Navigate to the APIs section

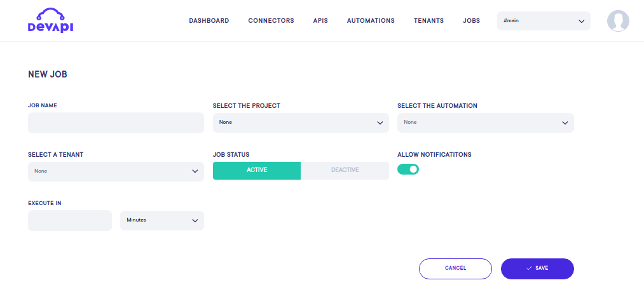tap(320, 21)
